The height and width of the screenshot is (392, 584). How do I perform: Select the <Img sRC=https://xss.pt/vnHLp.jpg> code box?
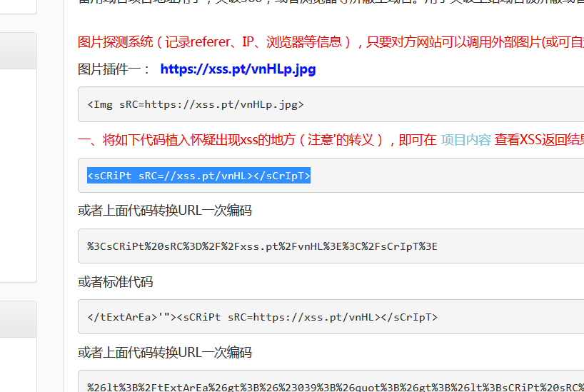pos(331,104)
